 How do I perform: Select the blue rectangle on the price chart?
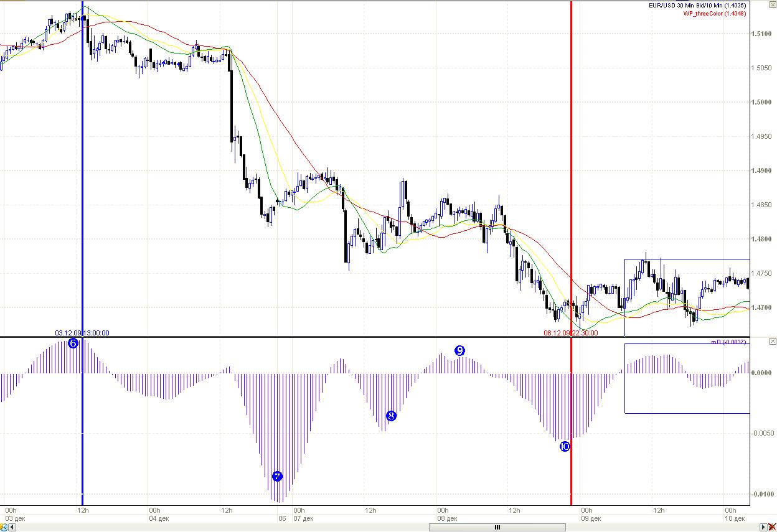[x=687, y=297]
